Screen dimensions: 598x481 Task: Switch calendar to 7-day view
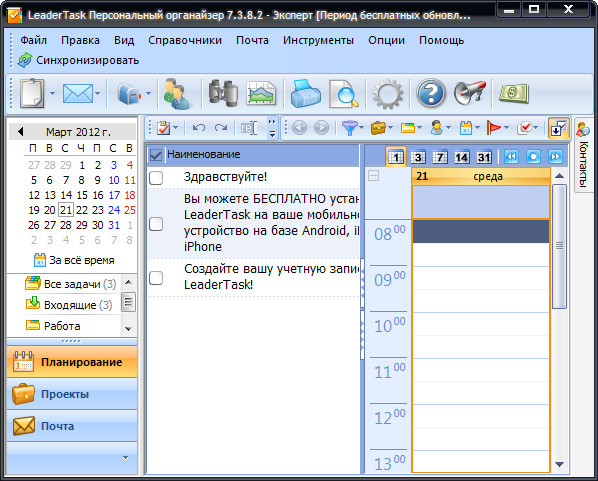coord(440,157)
